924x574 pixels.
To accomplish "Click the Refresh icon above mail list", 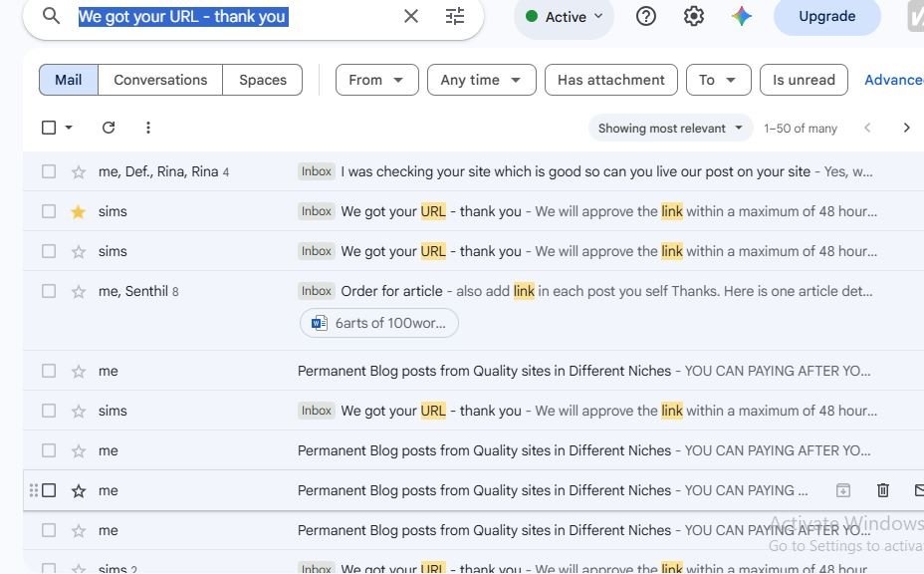I will (x=109, y=128).
